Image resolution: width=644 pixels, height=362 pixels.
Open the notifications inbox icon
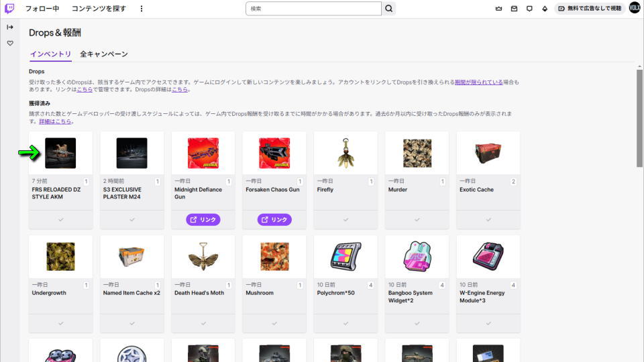[x=514, y=8]
